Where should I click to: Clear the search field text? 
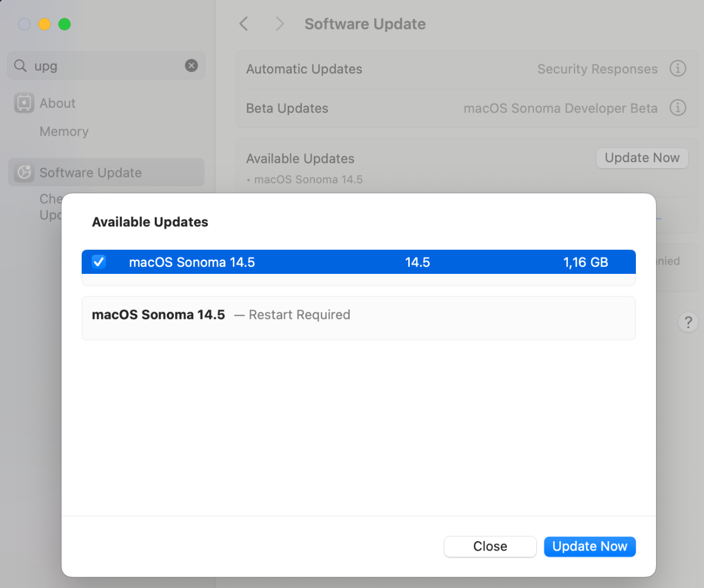191,66
